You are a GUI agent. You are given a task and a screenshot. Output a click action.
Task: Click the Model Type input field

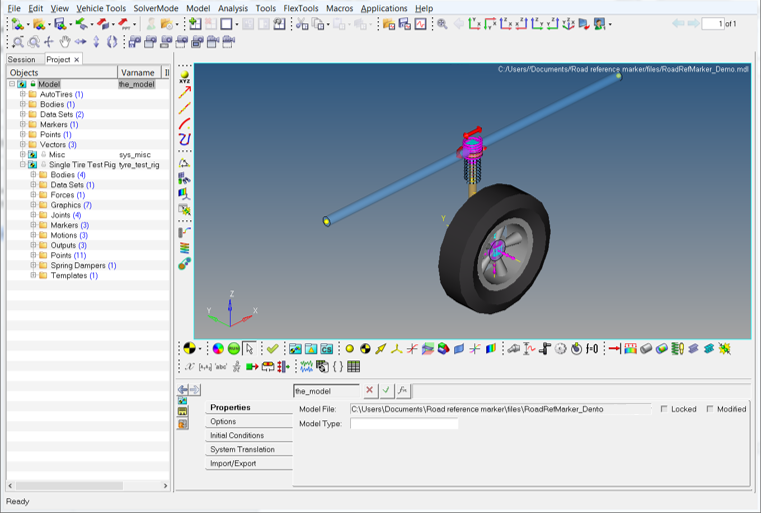click(x=404, y=424)
